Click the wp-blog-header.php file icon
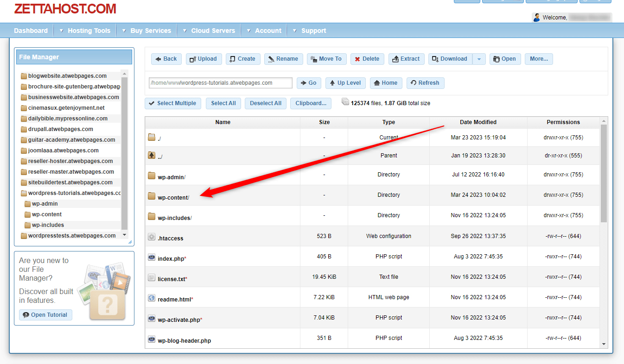Viewport: 624px width, 364px height. (x=152, y=339)
